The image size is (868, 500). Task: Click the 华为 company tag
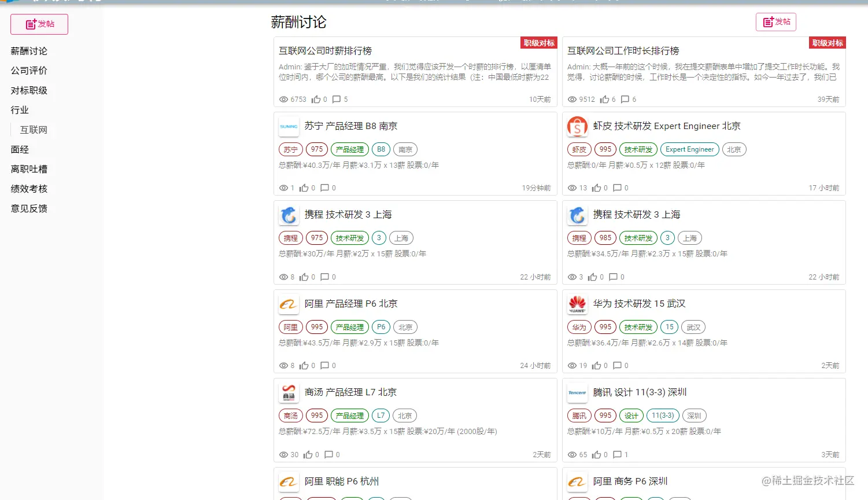tap(579, 327)
